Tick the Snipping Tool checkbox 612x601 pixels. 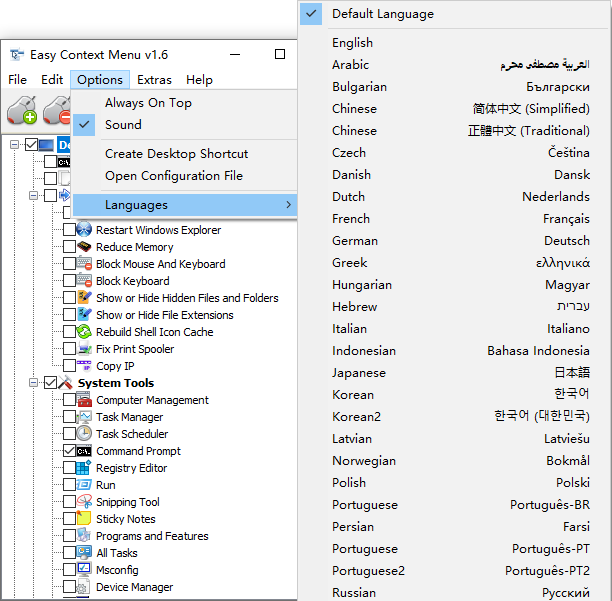pyautogui.click(x=69, y=501)
